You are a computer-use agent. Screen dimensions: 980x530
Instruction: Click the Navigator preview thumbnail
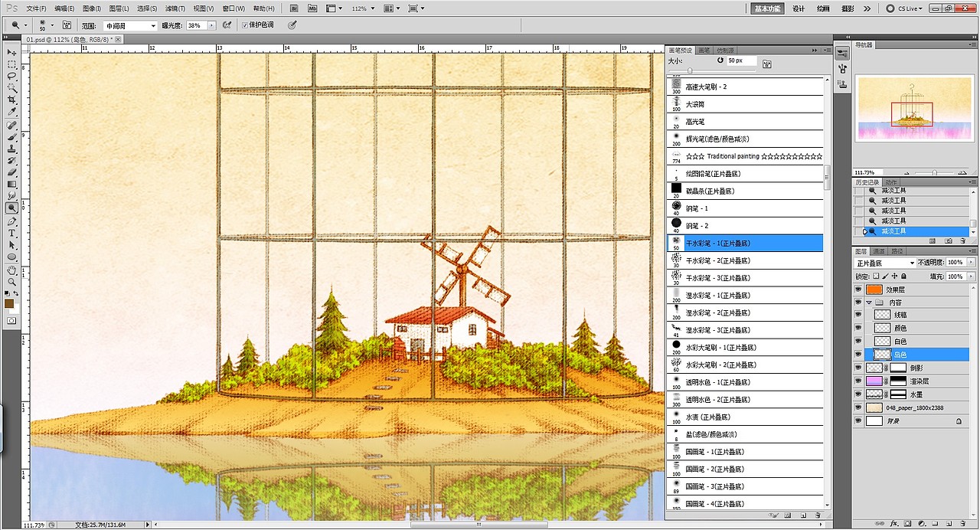916,109
